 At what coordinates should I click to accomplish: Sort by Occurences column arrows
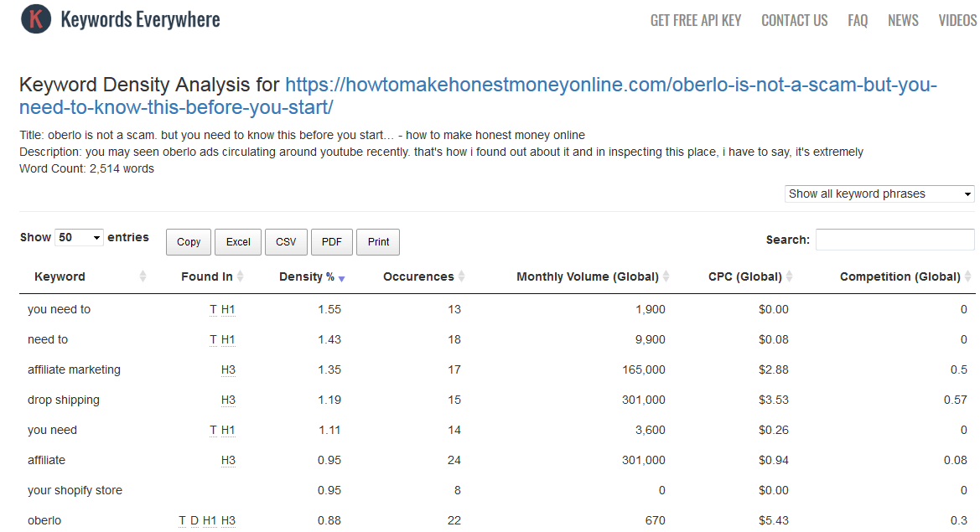point(461,276)
